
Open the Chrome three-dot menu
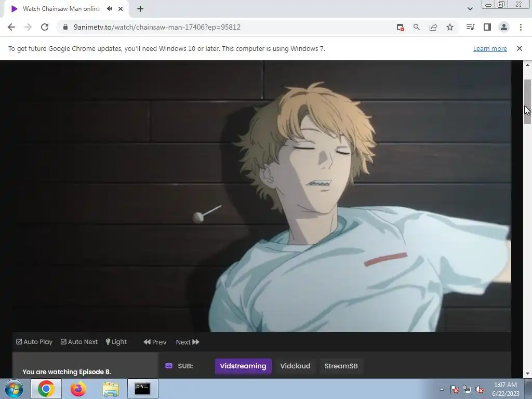coord(521,27)
